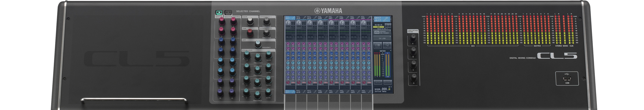Touch the EQ LOW gain knob

pos(268,92)
